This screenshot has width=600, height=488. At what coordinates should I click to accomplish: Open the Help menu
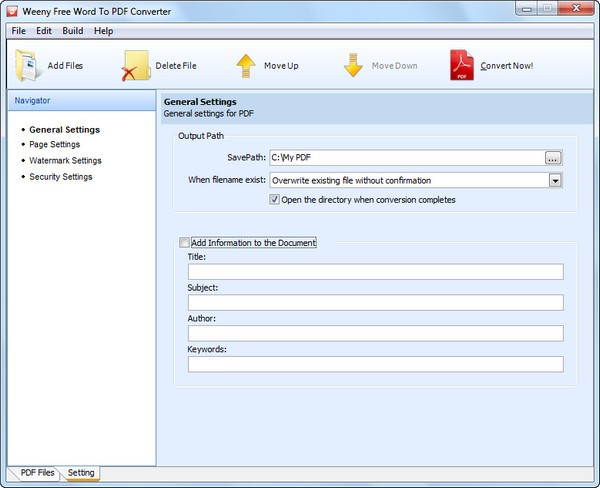point(104,31)
